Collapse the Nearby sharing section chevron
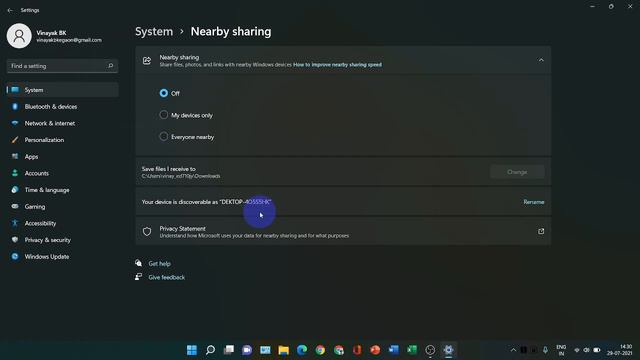The image size is (640, 360). pyautogui.click(x=541, y=60)
